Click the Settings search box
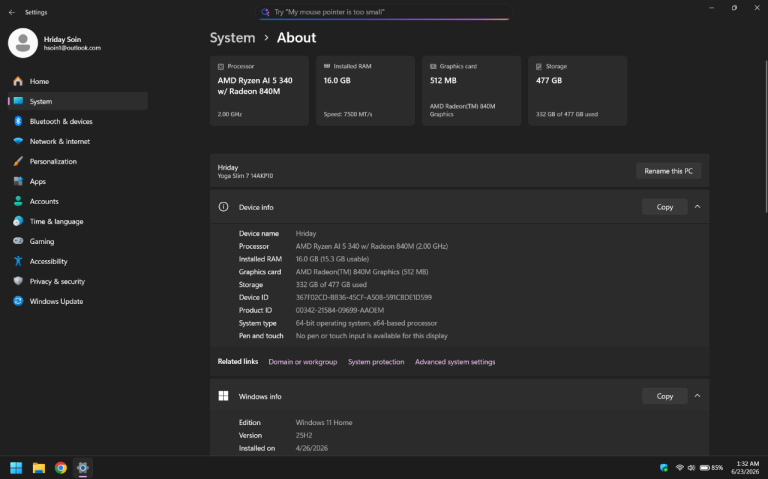768x479 pixels. click(x=384, y=12)
